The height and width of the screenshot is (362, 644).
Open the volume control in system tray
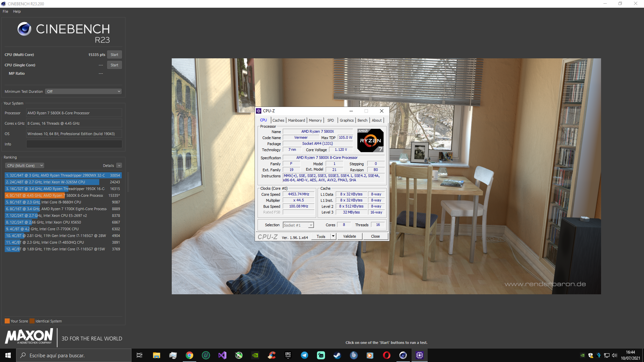coord(614,355)
